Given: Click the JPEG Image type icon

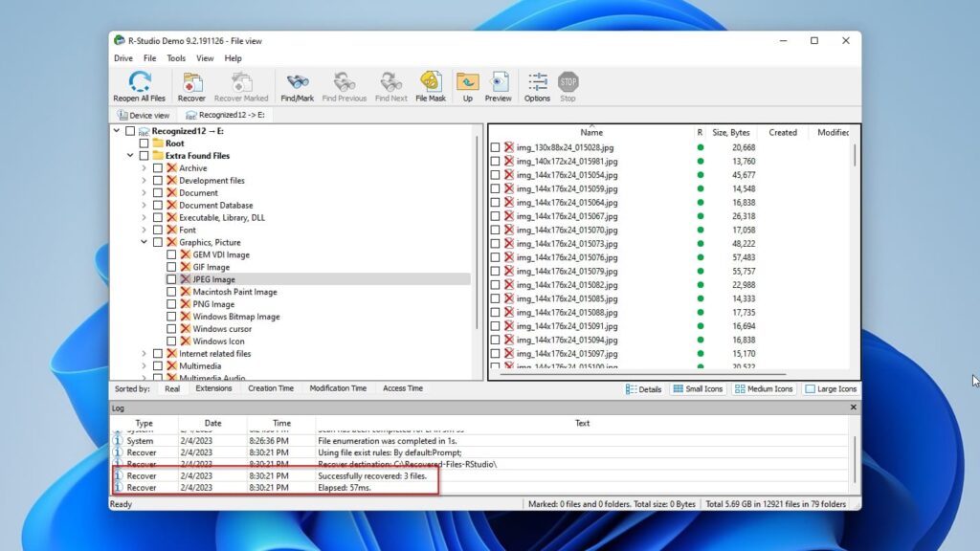Looking at the screenshot, I should (x=186, y=279).
